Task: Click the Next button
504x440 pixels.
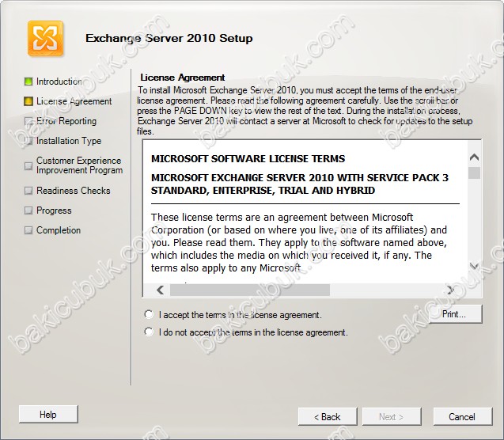Action: point(392,417)
